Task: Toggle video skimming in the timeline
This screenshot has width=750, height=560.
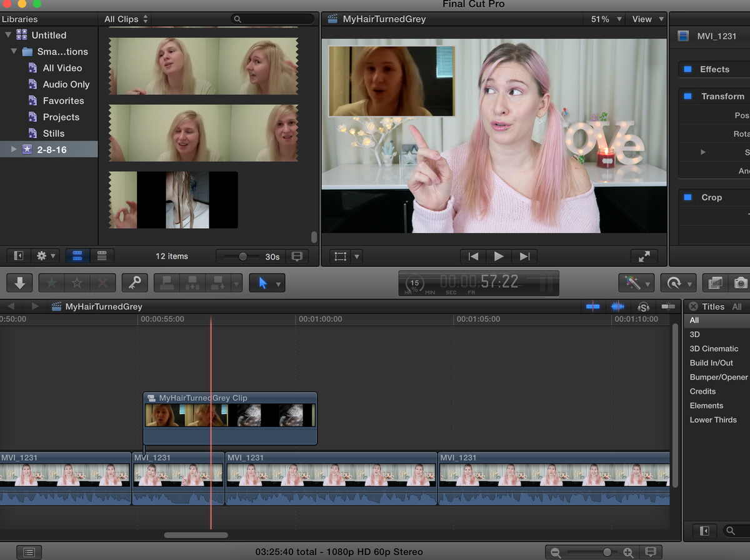Action: 592,306
